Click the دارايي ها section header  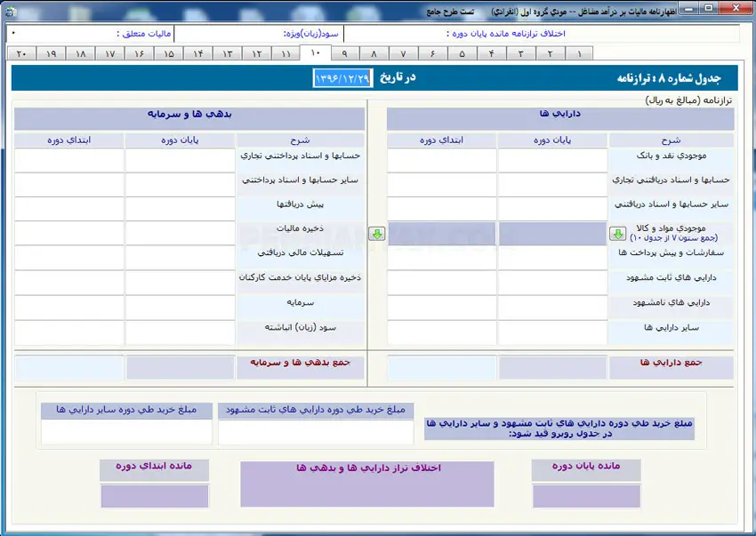click(x=560, y=118)
